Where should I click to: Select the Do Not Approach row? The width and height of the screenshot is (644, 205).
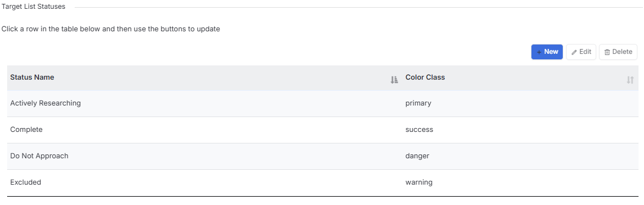pyautogui.click(x=322, y=156)
